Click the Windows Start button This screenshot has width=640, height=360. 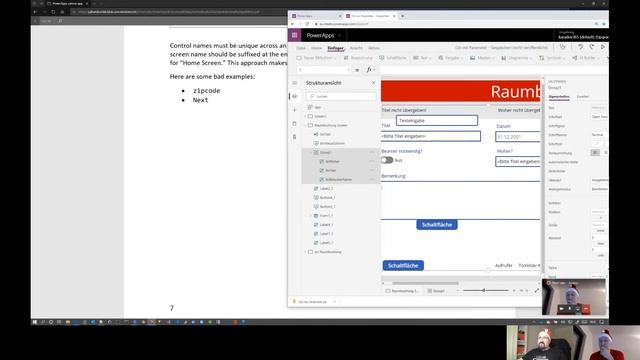click(35, 322)
